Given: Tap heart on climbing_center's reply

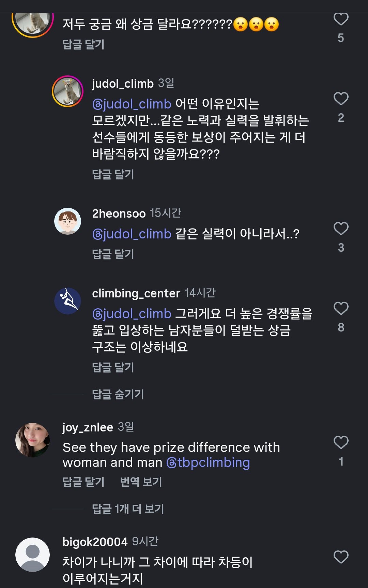Looking at the screenshot, I should tap(341, 309).
